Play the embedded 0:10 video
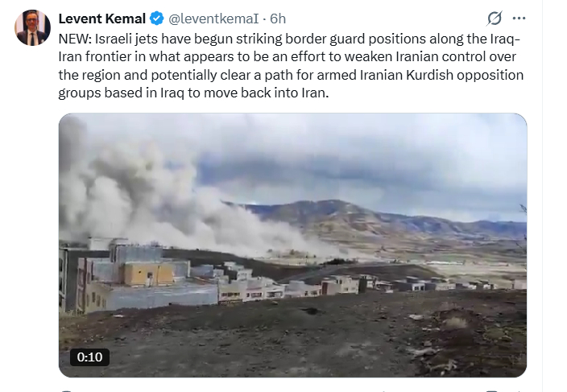Image resolution: width=567 pixels, height=392 pixels. [x=292, y=246]
